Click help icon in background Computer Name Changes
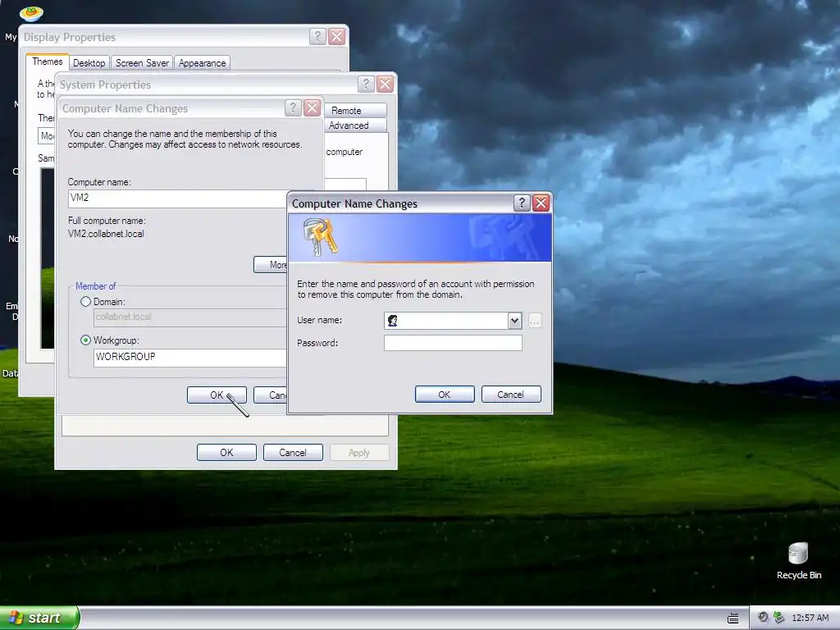This screenshot has width=840, height=630. pos(293,108)
